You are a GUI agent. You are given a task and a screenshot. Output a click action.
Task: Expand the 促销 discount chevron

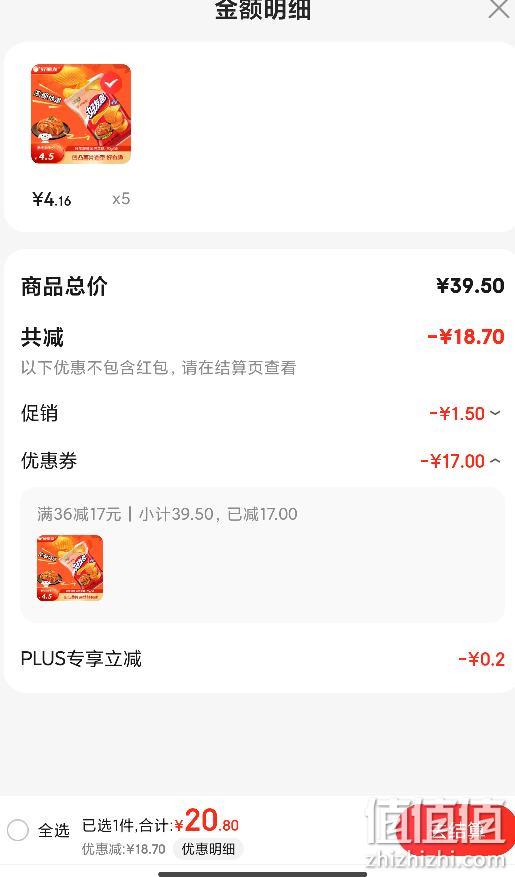tap(495, 413)
